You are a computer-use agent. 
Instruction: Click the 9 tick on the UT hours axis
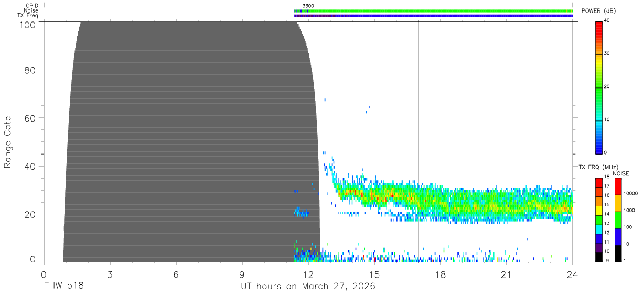tap(242, 274)
